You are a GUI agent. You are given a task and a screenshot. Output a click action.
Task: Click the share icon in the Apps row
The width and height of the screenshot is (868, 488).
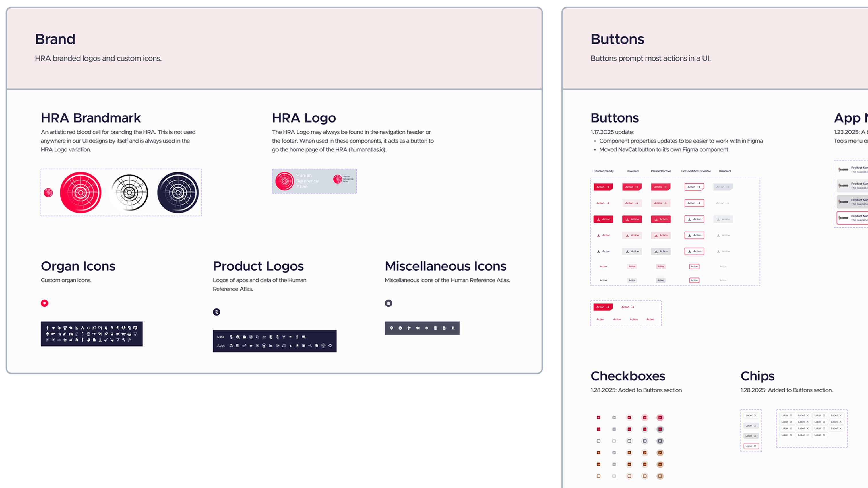click(x=245, y=347)
